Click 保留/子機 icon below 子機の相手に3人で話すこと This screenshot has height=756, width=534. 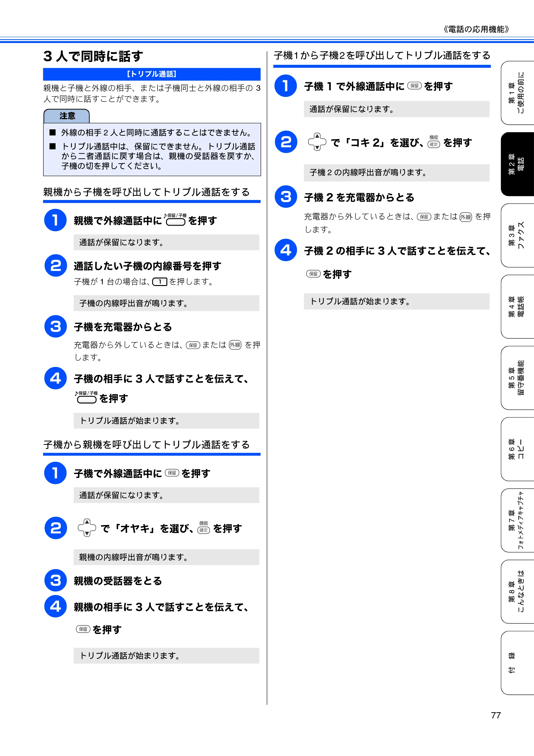tap(87, 397)
